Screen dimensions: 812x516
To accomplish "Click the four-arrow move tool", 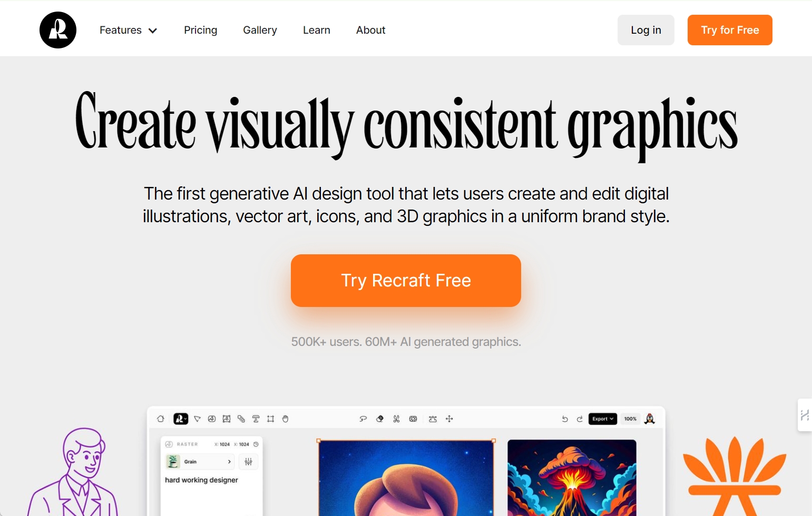I will pos(449,419).
